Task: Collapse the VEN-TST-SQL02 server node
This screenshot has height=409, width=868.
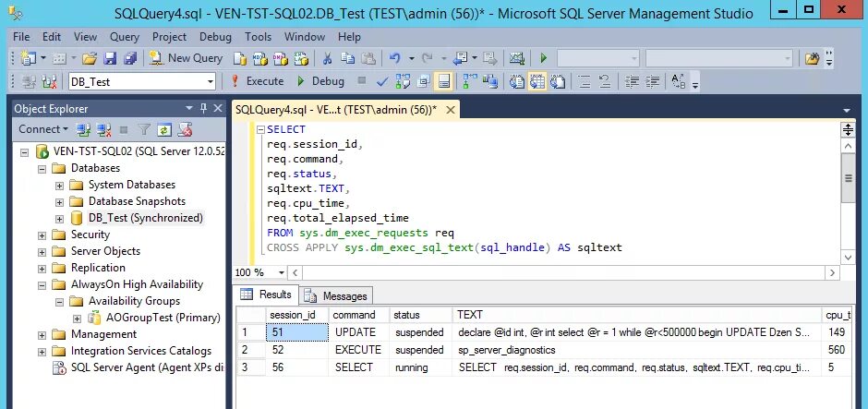Action: click(x=24, y=151)
